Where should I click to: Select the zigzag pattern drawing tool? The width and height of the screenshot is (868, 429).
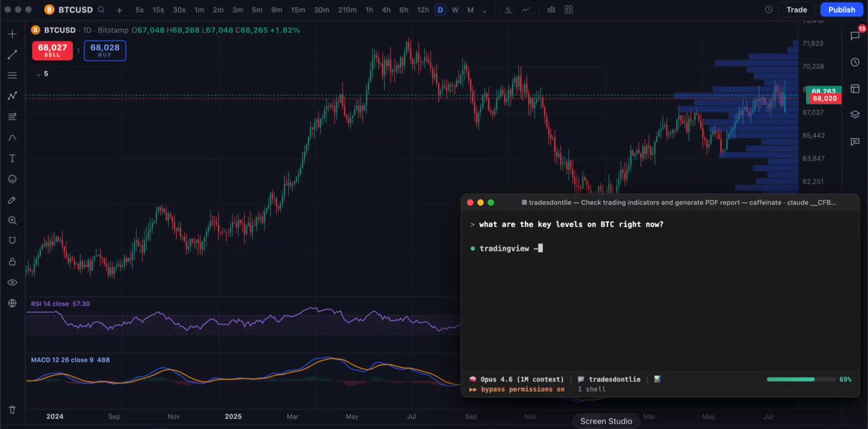click(x=12, y=96)
